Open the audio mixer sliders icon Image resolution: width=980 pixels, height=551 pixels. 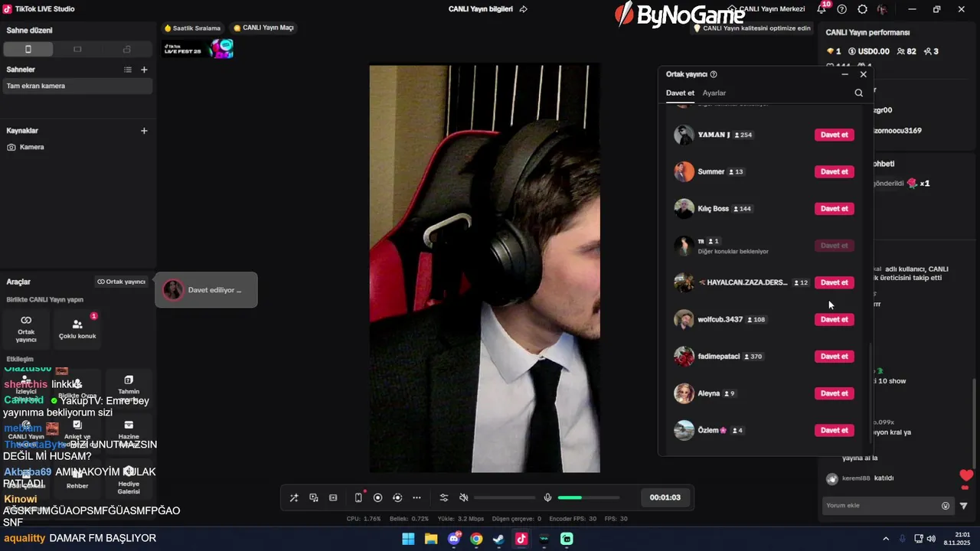pos(444,497)
